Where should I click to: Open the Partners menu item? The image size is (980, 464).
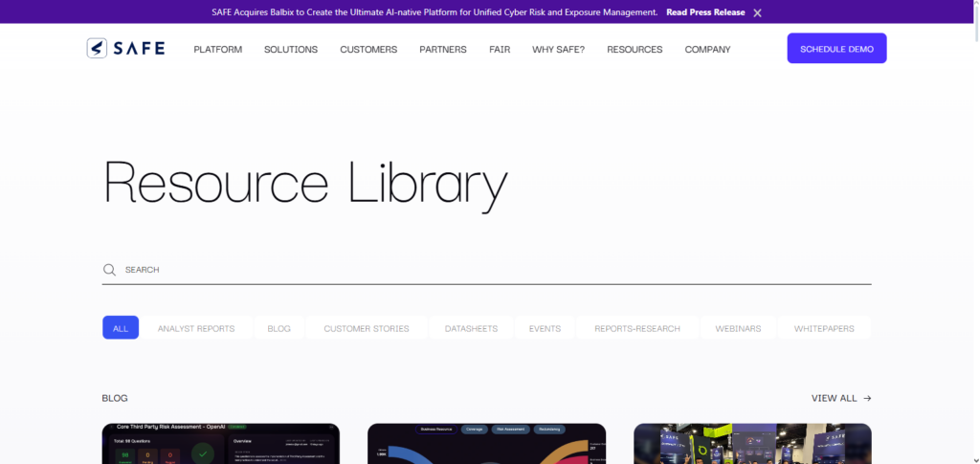tap(443, 50)
